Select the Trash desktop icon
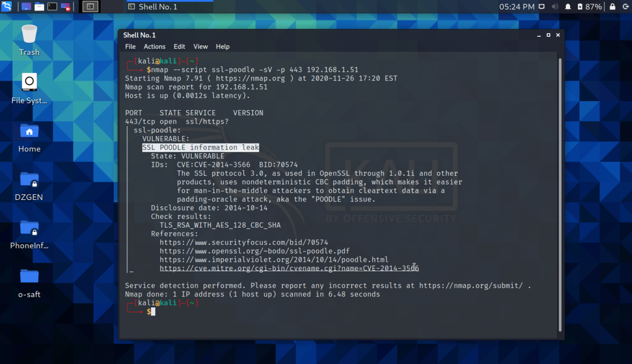The width and height of the screenshot is (632, 364). (x=29, y=41)
